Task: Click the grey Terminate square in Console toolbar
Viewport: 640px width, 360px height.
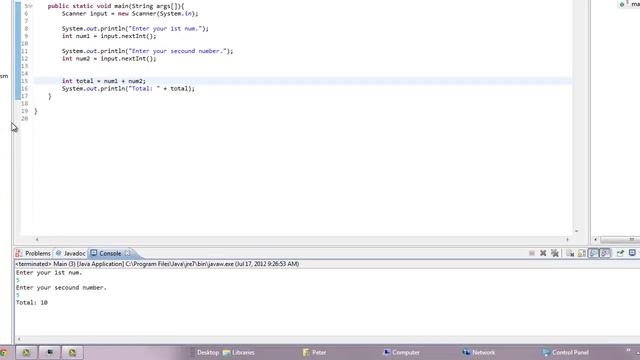Action: point(531,253)
